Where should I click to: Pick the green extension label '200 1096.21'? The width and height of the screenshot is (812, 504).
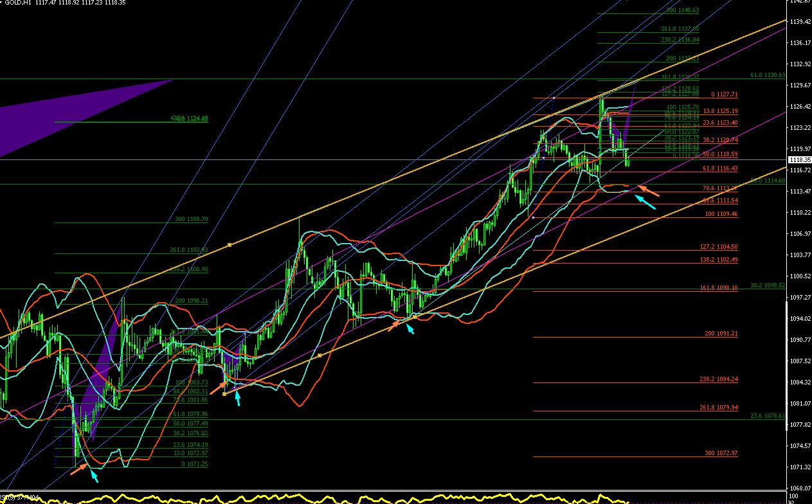[192, 301]
